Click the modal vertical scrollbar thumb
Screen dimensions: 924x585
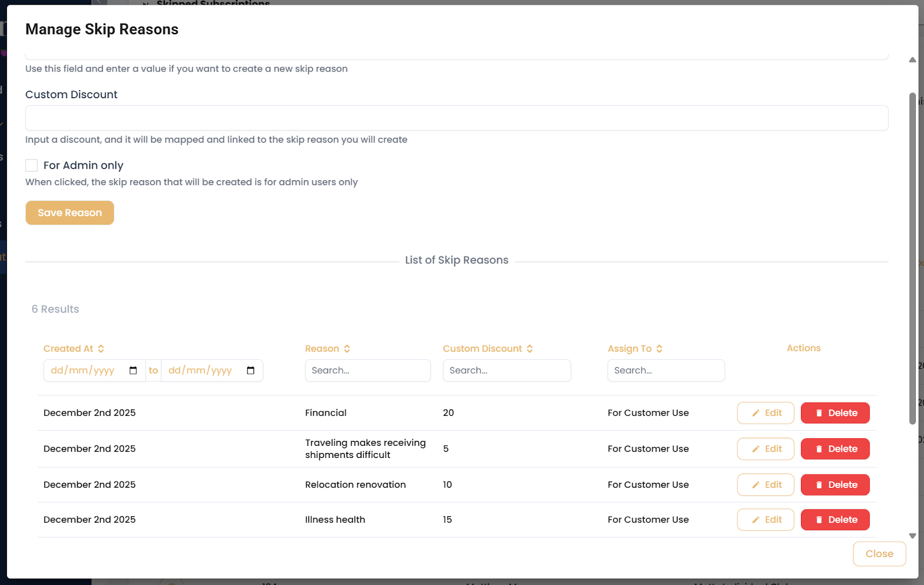(912, 259)
